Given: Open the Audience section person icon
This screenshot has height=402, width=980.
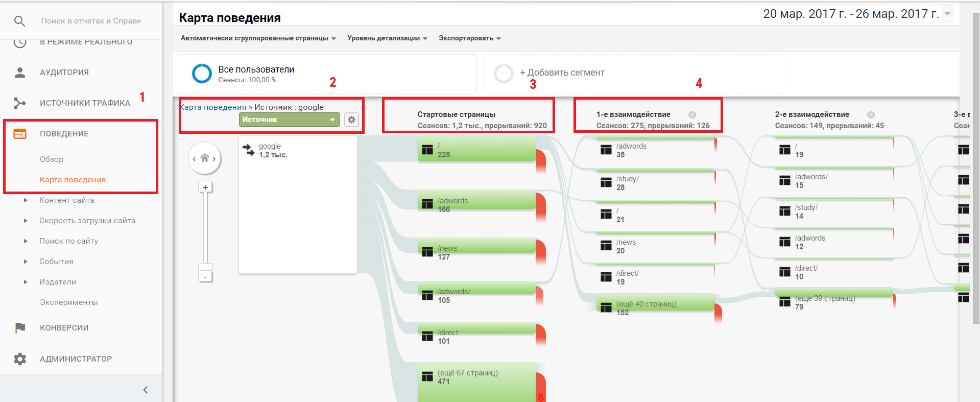Looking at the screenshot, I should 20,73.
